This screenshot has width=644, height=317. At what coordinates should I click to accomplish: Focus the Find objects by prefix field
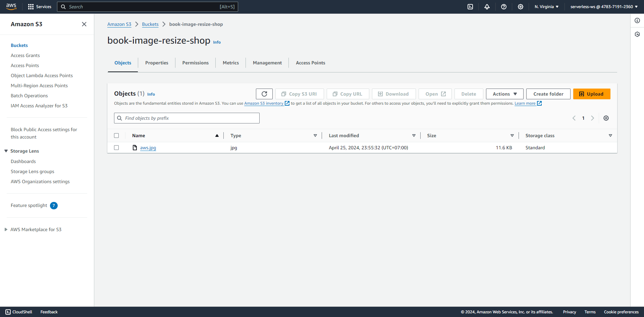(x=187, y=118)
